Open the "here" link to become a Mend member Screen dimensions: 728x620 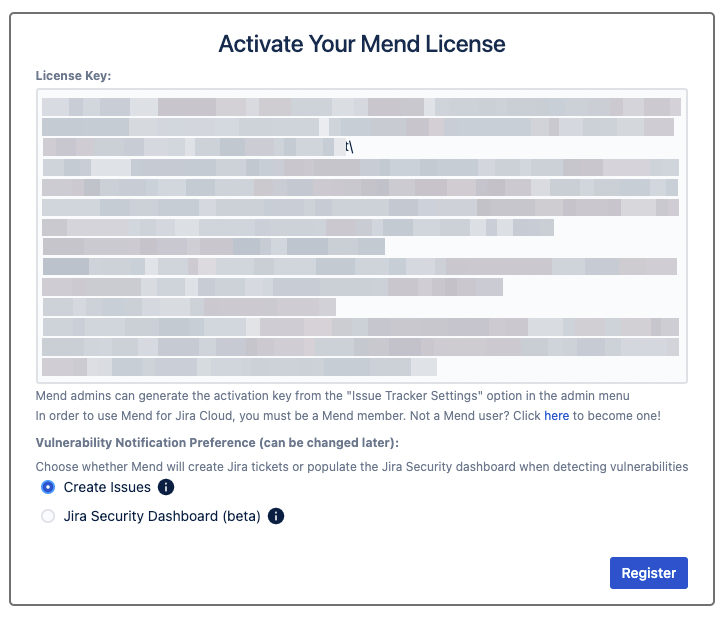[x=556, y=415]
